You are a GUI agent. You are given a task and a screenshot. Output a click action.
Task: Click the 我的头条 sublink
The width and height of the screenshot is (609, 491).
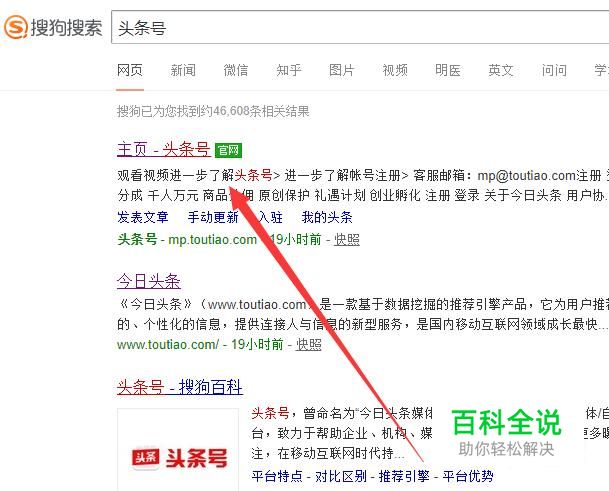click(x=327, y=217)
